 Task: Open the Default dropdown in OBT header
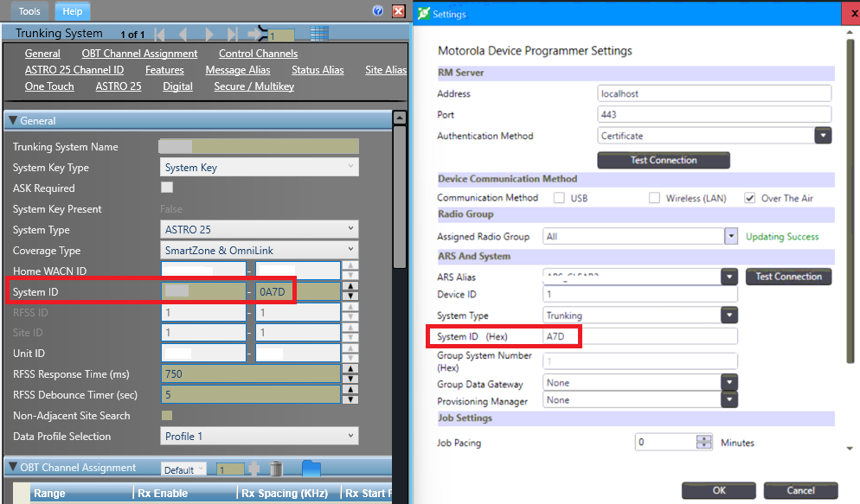pyautogui.click(x=183, y=469)
